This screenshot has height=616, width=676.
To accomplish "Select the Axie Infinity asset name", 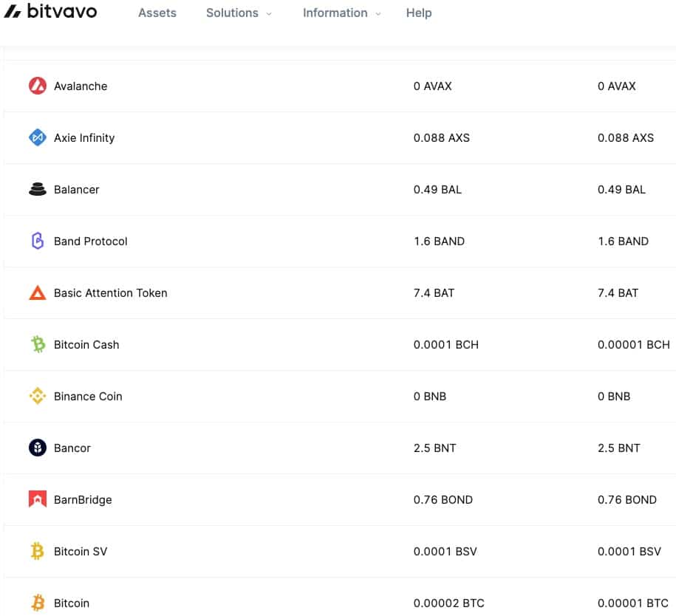I will coord(84,138).
